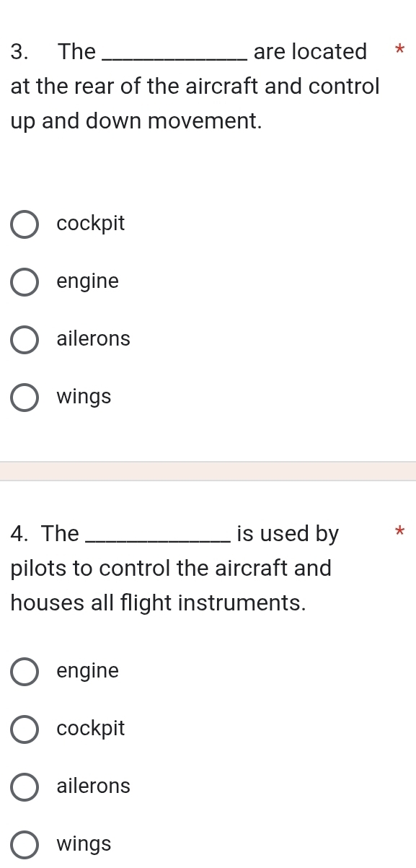Viewport: 416px width, 868px height.
Task: Select 'wings' in question 3
Action: click(x=25, y=398)
